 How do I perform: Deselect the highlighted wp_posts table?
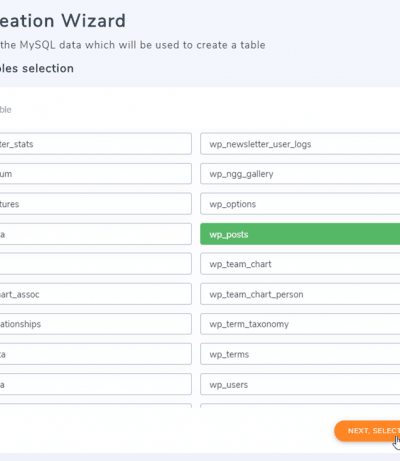(x=300, y=234)
